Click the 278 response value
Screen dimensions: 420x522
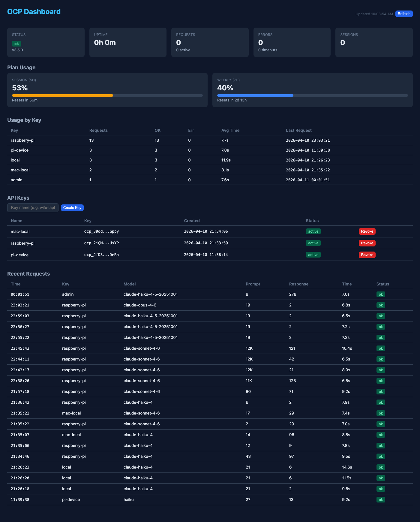292,294
